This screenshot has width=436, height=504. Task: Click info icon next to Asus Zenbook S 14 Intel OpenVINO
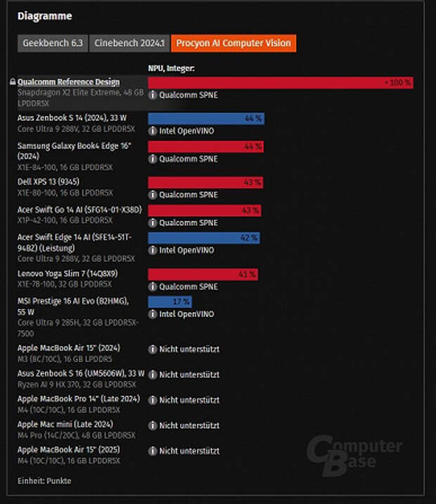tap(152, 131)
